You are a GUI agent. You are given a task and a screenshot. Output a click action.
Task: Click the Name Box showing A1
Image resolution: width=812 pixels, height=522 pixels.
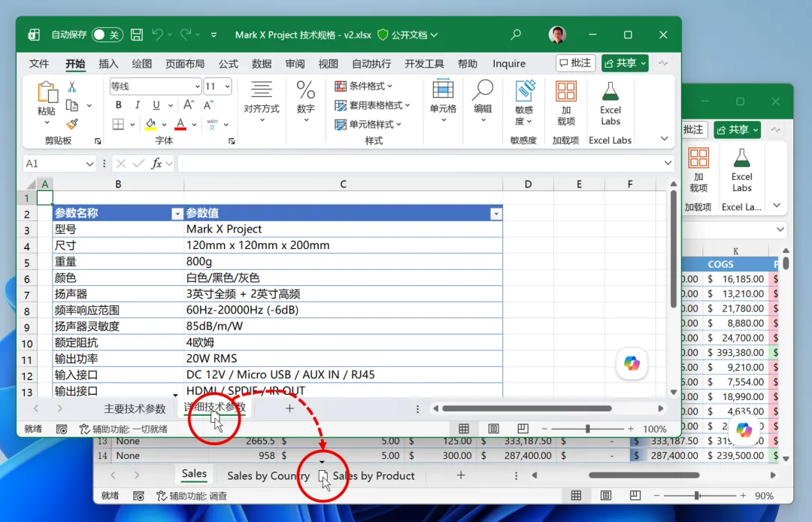[59, 164]
